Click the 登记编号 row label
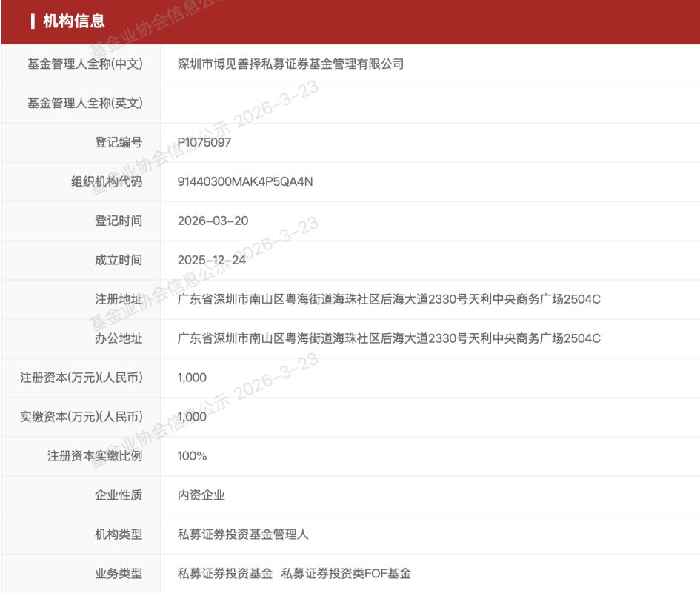The image size is (700, 593). 118,143
